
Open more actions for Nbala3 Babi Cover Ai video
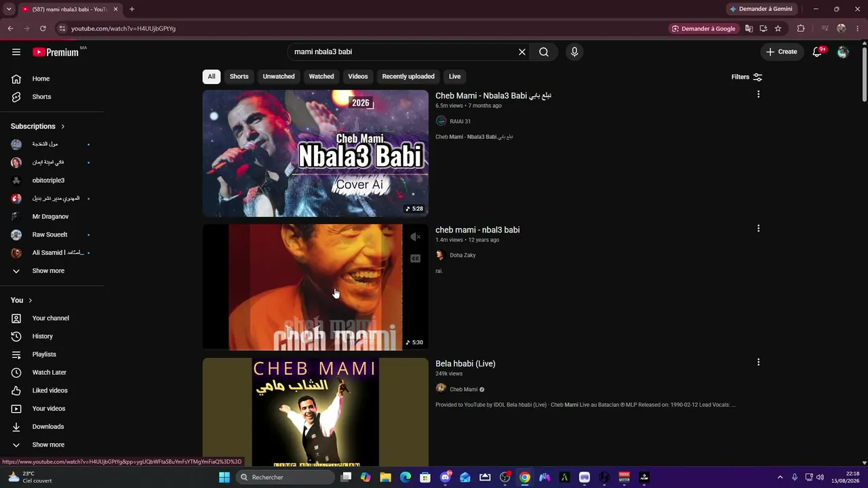pyautogui.click(x=758, y=94)
